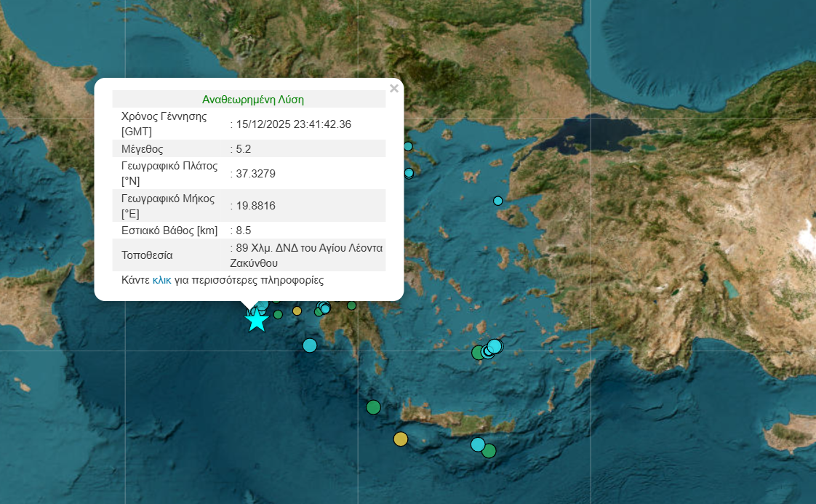
Task: Select the cyan marker south of Crete
Action: (x=478, y=444)
